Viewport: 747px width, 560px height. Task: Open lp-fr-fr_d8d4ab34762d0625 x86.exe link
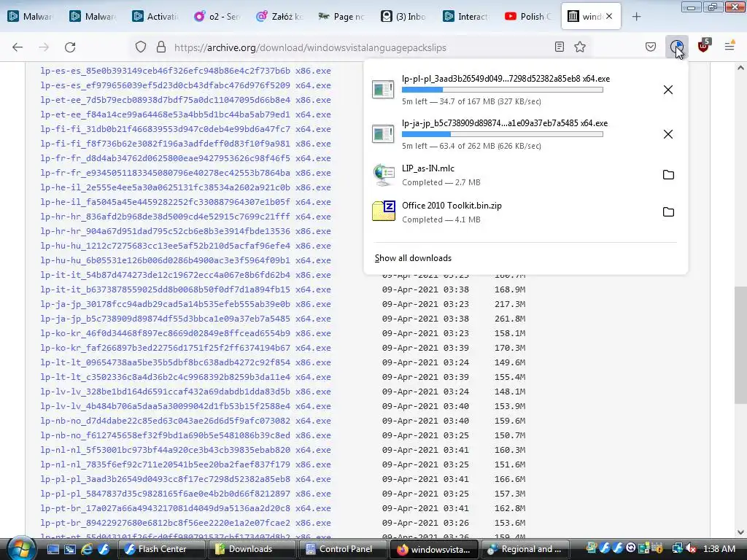[x=185, y=158]
